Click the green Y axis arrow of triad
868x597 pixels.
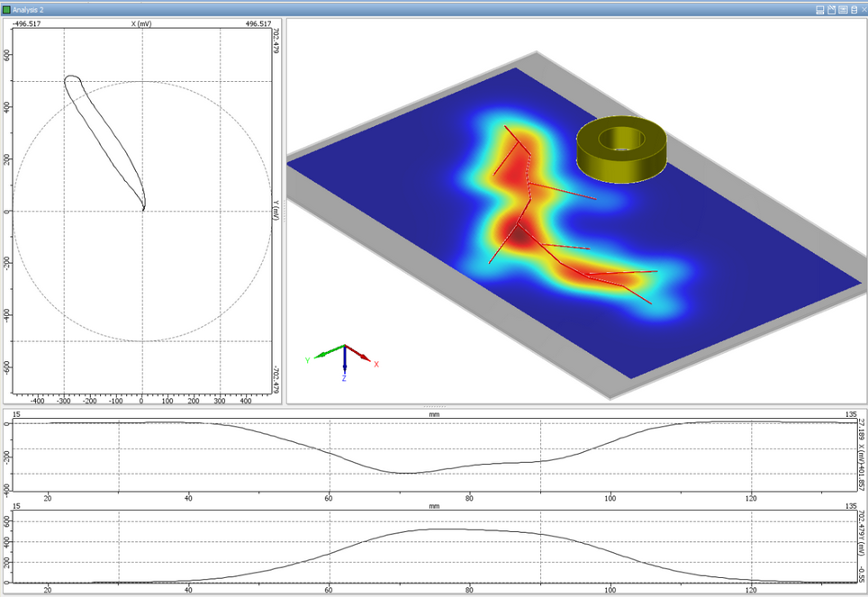tap(329, 352)
